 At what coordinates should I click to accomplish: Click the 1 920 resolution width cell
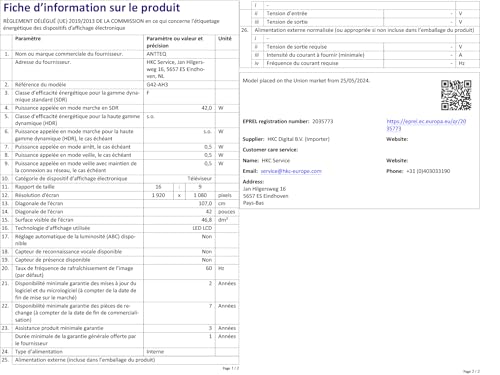click(158, 195)
